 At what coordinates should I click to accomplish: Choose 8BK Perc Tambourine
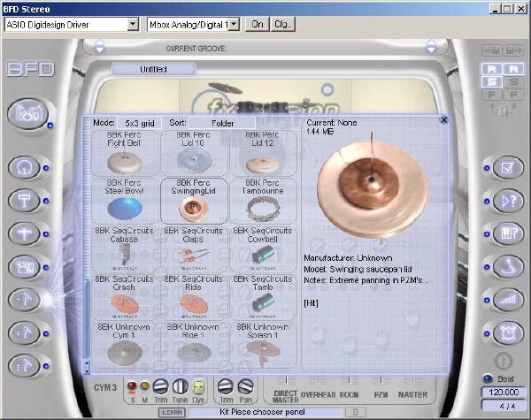point(263,201)
